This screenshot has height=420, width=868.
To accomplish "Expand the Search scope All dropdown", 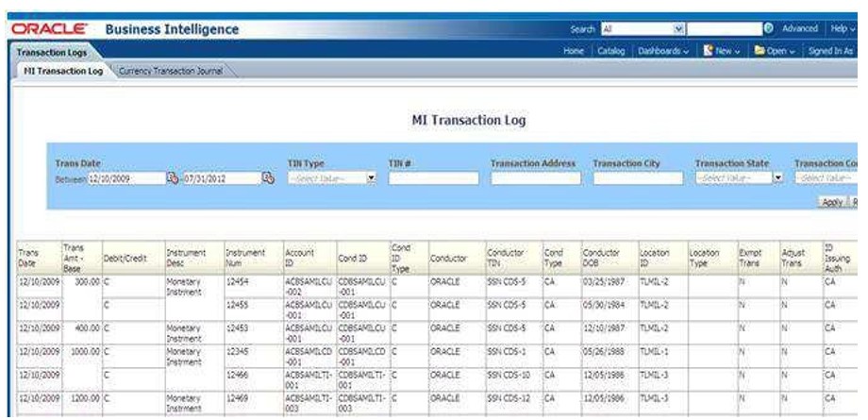I will (679, 29).
